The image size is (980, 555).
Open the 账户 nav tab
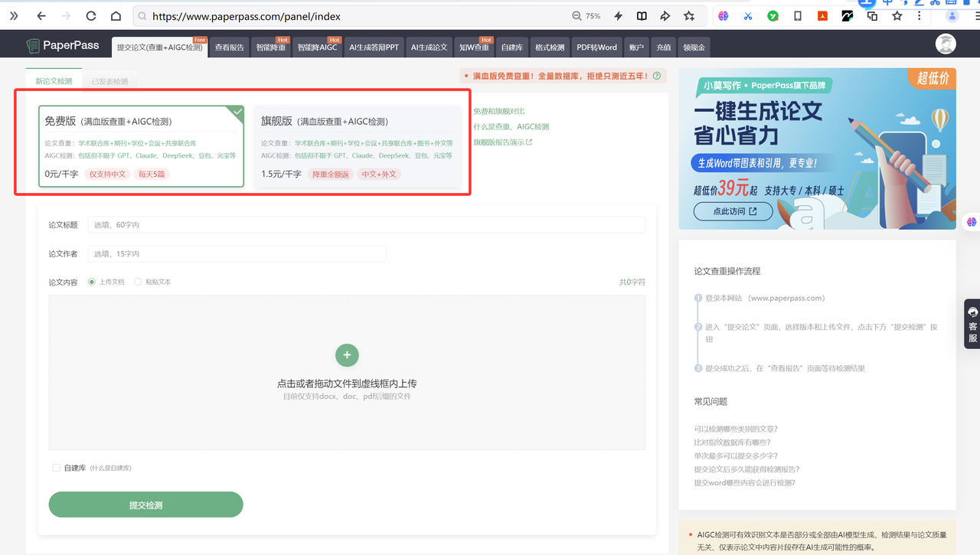636,47
